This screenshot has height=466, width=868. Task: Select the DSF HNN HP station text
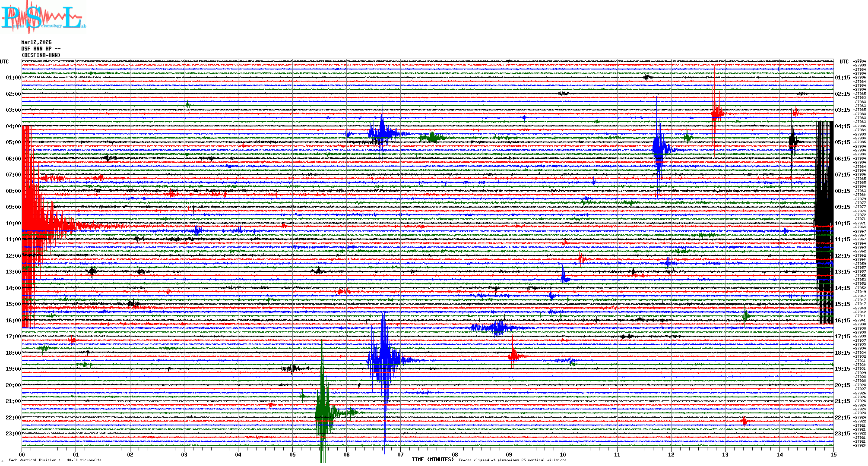[41, 49]
